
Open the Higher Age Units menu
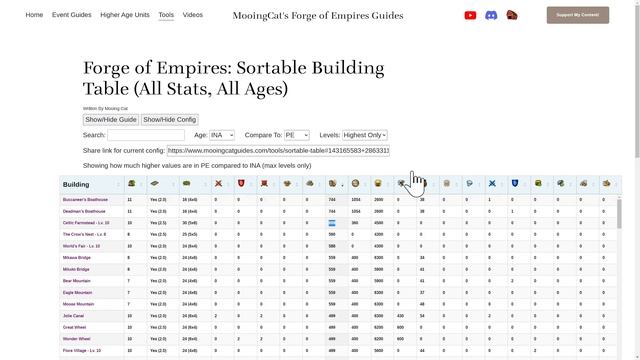tap(125, 15)
